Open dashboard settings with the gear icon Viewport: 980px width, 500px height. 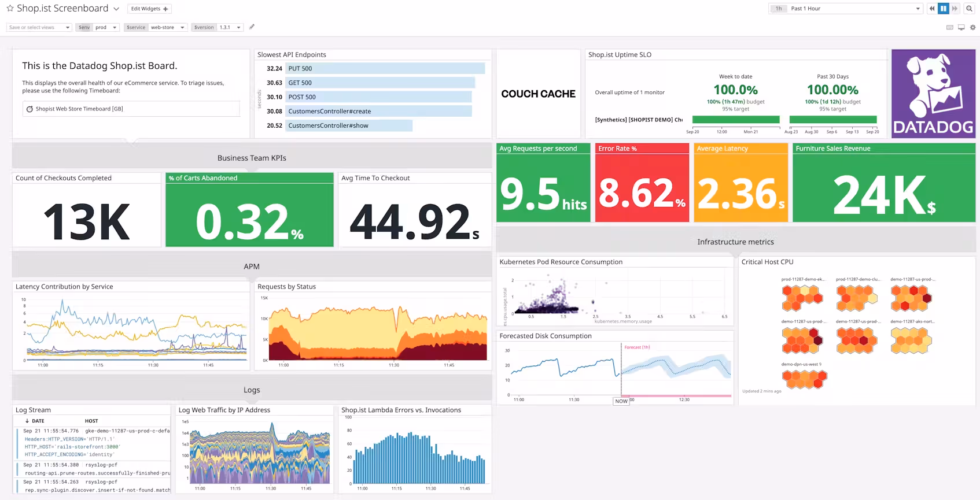point(972,27)
